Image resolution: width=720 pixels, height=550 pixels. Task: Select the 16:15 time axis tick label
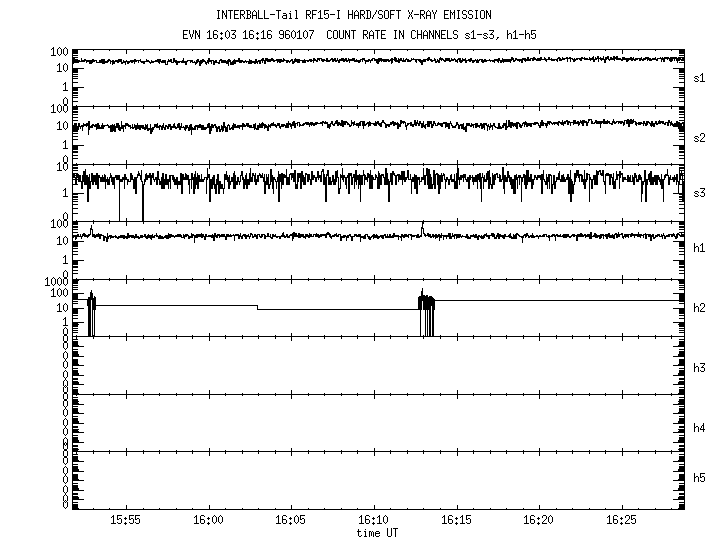(456, 521)
